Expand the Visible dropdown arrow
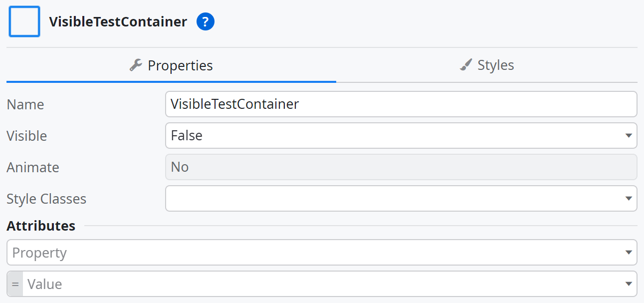Screen dimensions: 644x303 [x=628, y=136]
